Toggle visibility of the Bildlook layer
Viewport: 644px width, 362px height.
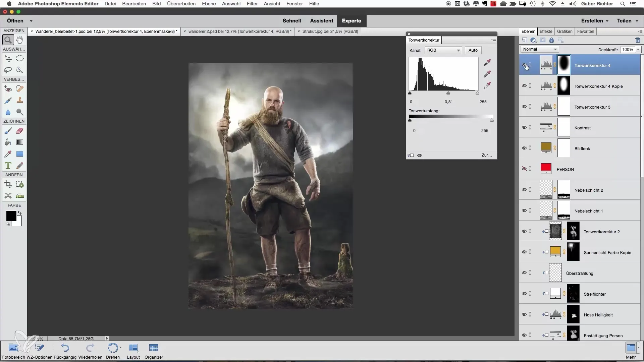click(524, 148)
